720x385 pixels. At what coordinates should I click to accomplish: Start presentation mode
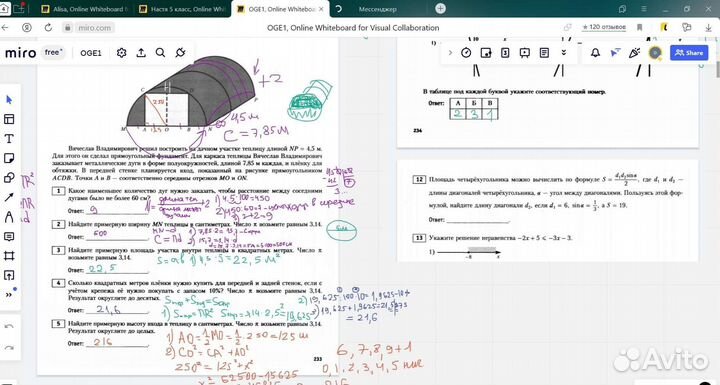click(525, 53)
